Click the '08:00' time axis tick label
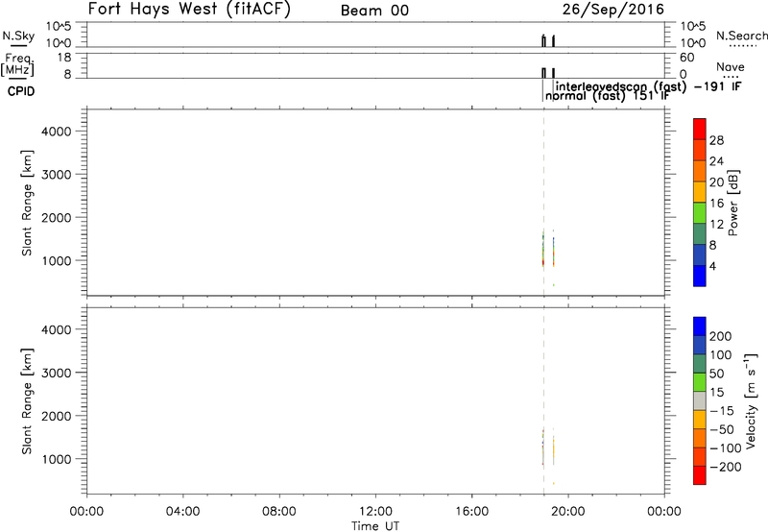The image size is (768, 532). [x=279, y=512]
